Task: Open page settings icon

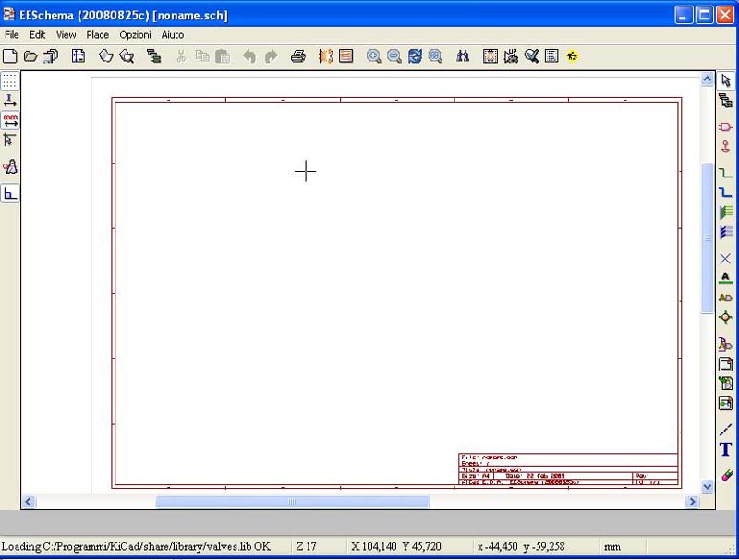Action: [79, 56]
